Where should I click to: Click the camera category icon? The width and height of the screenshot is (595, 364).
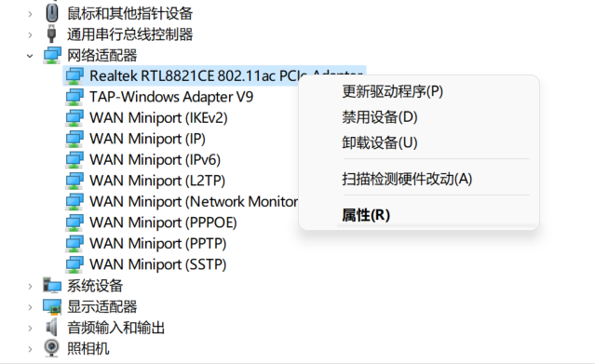click(51, 347)
